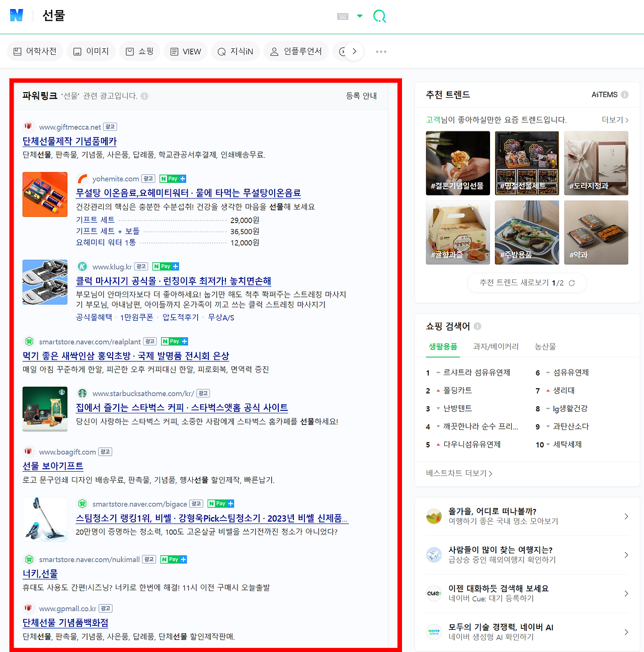The height and width of the screenshot is (652, 644).
Task: Click the 쇼핑 검색어 info icon
Action: coord(477,326)
